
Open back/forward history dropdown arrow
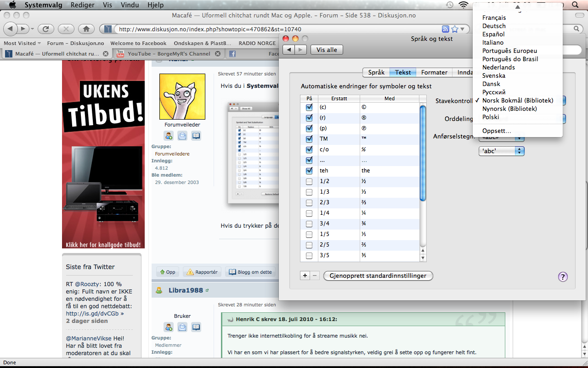click(x=32, y=29)
